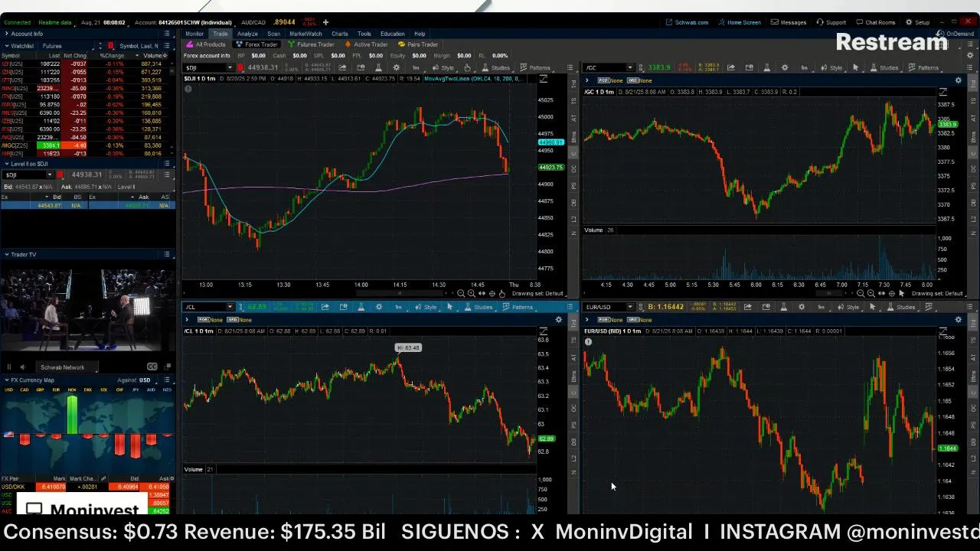The image size is (980, 551).
Task: Switch to the Analyze tab
Action: coord(247,34)
